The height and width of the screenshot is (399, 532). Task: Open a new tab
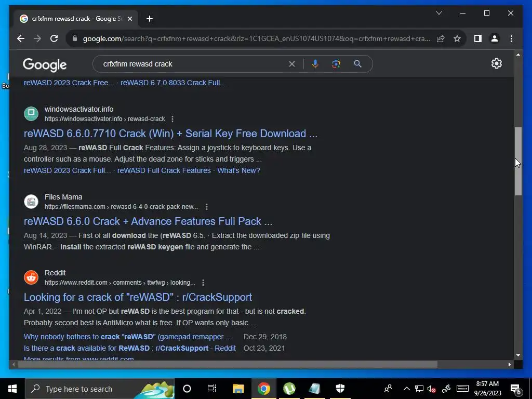[x=150, y=19]
